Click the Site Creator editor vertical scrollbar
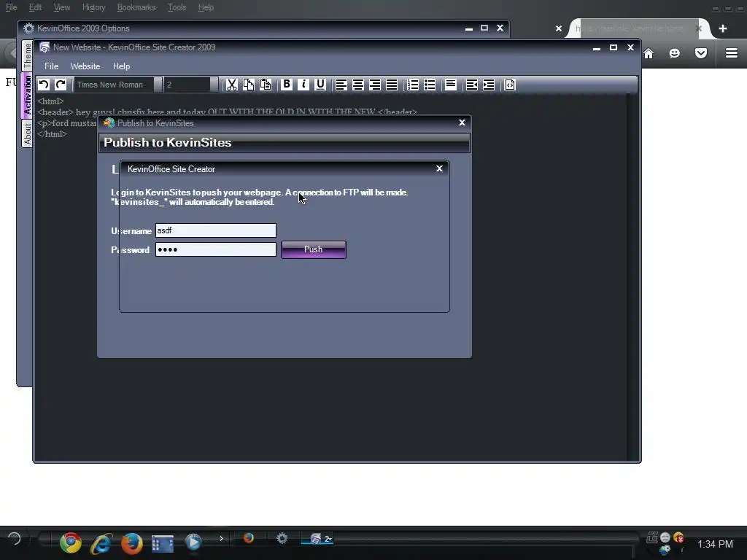The width and height of the screenshot is (747, 560). tap(632, 276)
